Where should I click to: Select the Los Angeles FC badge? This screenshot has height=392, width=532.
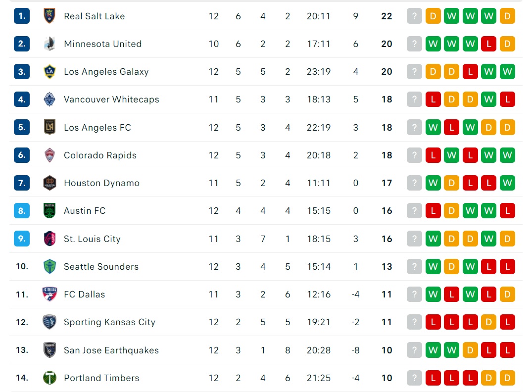pos(49,127)
